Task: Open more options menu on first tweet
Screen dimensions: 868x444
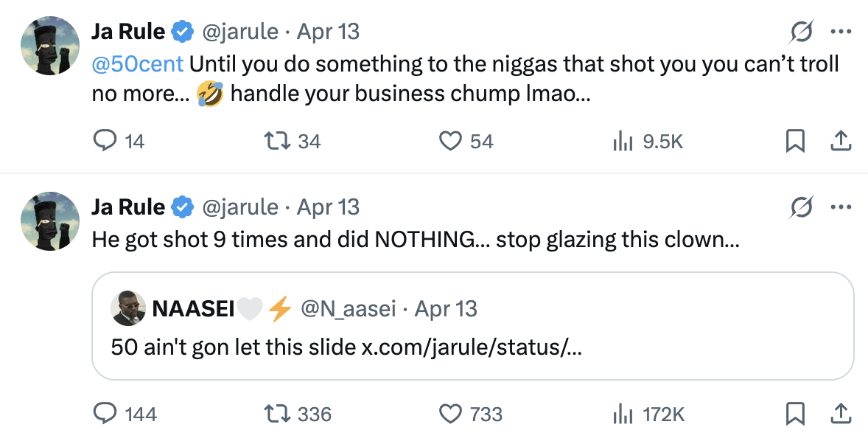Action: click(841, 32)
